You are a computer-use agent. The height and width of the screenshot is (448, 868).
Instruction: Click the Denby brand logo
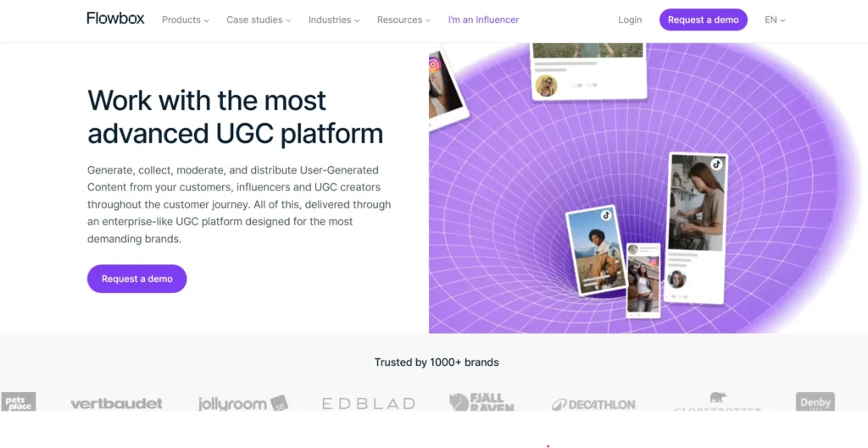pyautogui.click(x=815, y=401)
